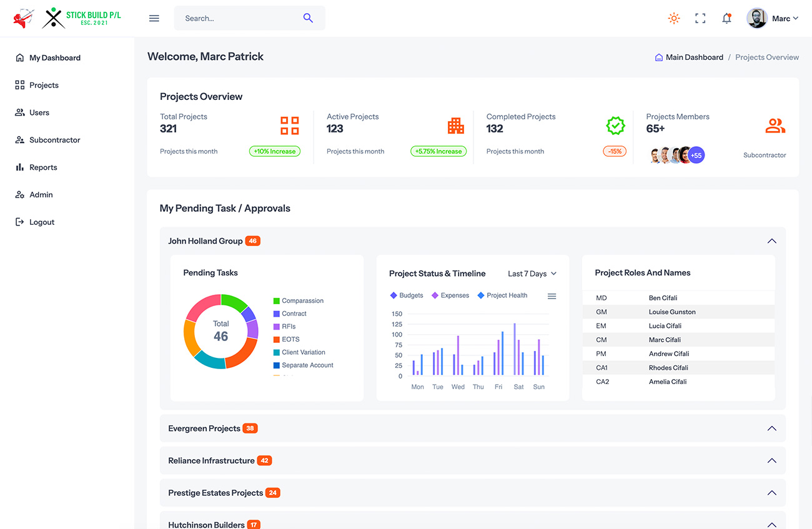Viewport: 812px width, 529px height.
Task: Click the search magnifier icon
Action: click(308, 18)
